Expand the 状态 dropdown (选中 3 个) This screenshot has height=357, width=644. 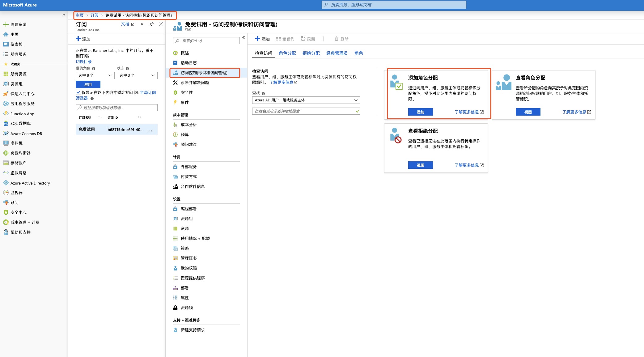[x=137, y=75]
